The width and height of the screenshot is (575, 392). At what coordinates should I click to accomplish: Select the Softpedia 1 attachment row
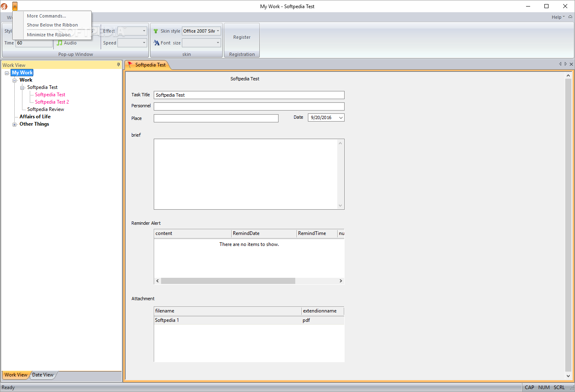pyautogui.click(x=249, y=320)
